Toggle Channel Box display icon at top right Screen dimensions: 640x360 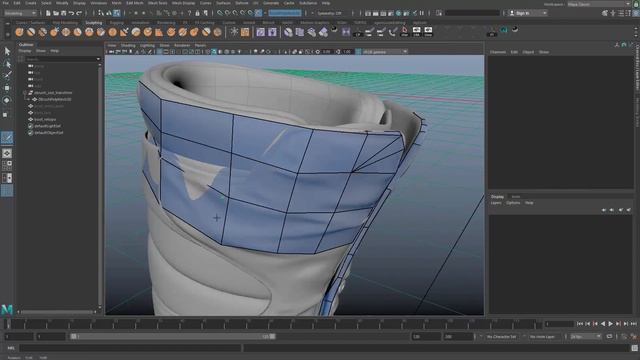(x=636, y=13)
